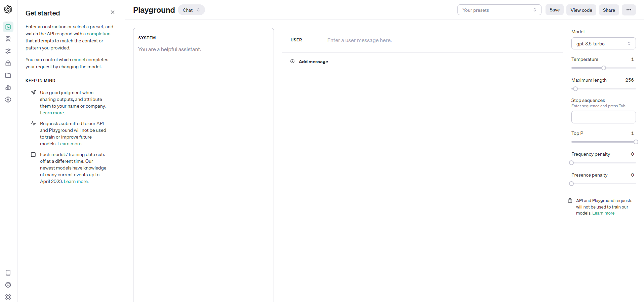Click the OpenAI logo icon

tap(8, 9)
